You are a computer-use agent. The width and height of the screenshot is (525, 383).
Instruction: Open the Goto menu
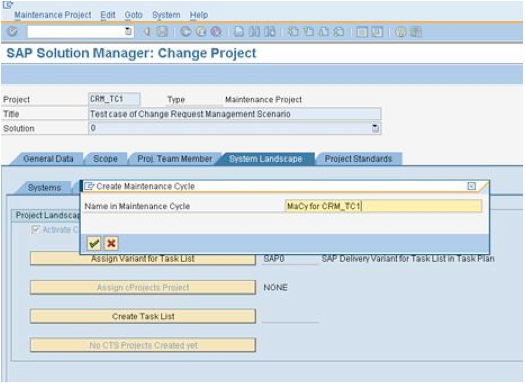pyautogui.click(x=134, y=15)
